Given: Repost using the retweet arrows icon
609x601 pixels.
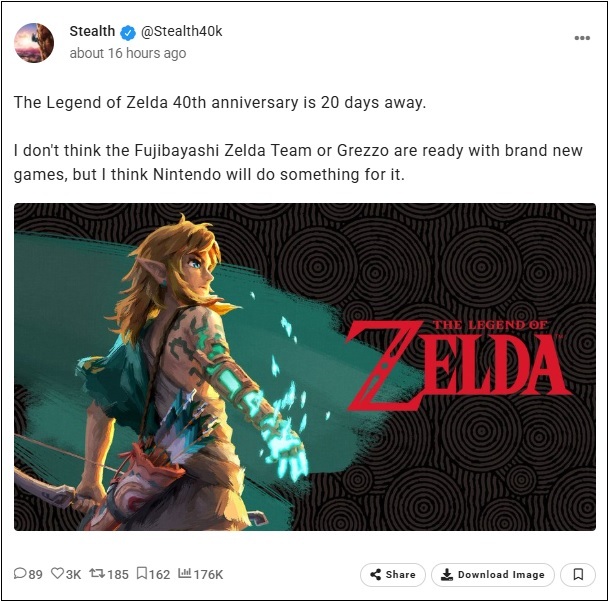Looking at the screenshot, I should coord(98,574).
